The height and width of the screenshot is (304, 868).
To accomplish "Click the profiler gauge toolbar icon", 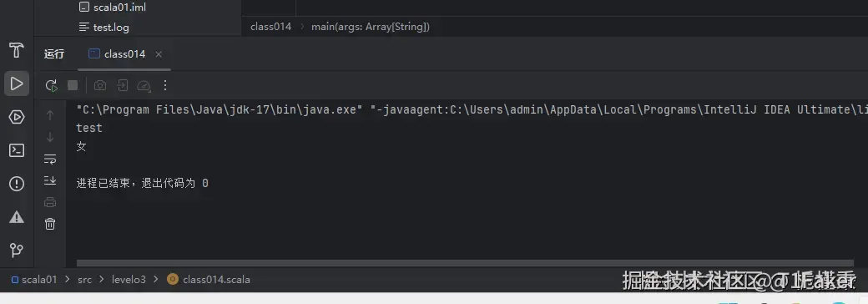I will pos(144,85).
